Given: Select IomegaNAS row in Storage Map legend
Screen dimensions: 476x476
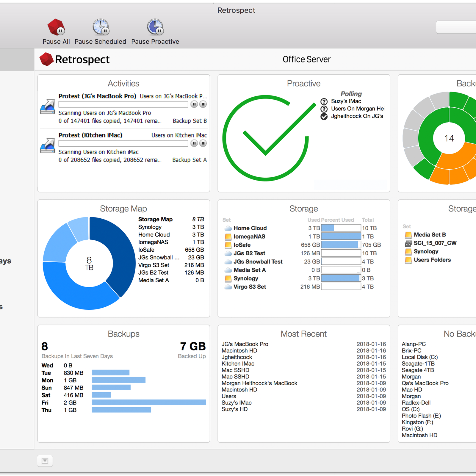Looking at the screenshot, I should (171, 242).
